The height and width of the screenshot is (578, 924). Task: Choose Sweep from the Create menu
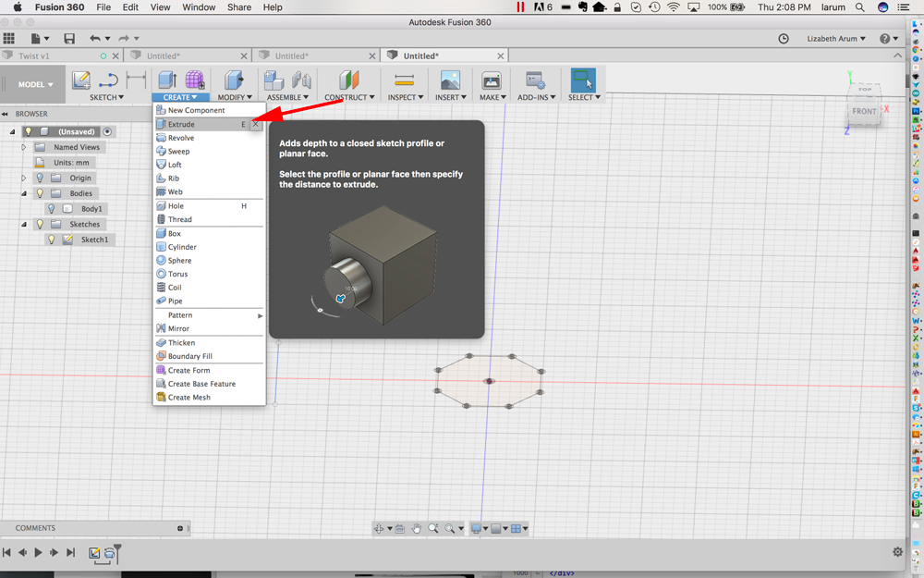pyautogui.click(x=209, y=152)
